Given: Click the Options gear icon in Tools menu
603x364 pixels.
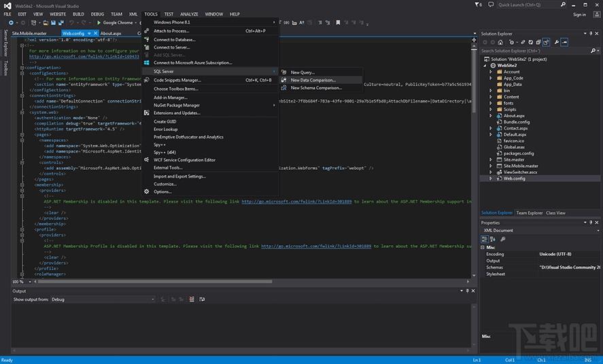Looking at the screenshot, I should pyautogui.click(x=147, y=192).
